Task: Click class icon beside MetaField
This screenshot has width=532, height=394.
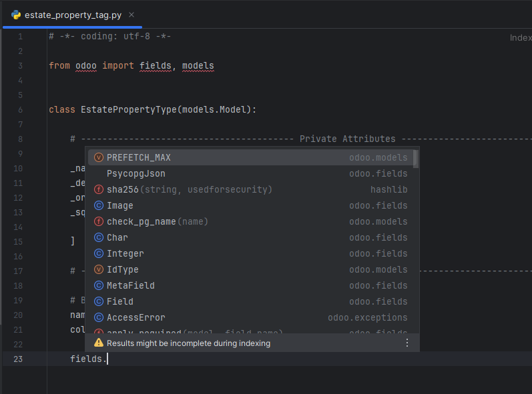Action: [98, 285]
